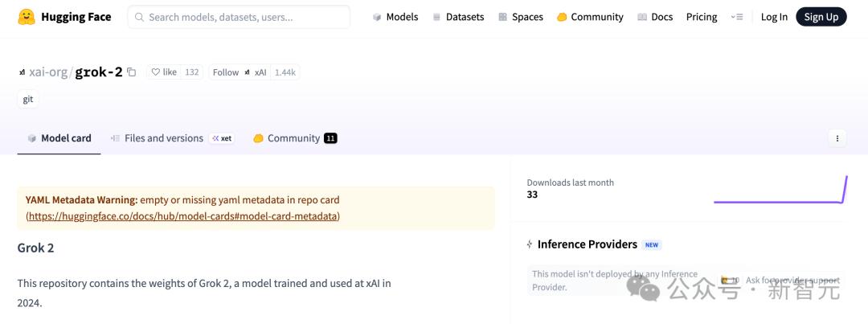Image resolution: width=868 pixels, height=324 pixels.
Task: Switch to the Community tab
Action: click(x=293, y=138)
